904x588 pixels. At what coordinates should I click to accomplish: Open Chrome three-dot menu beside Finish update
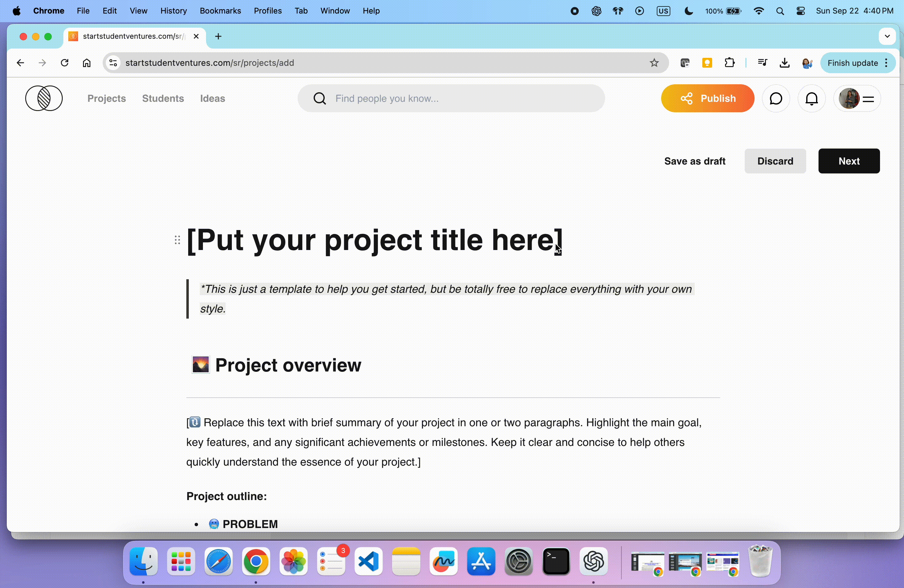886,63
